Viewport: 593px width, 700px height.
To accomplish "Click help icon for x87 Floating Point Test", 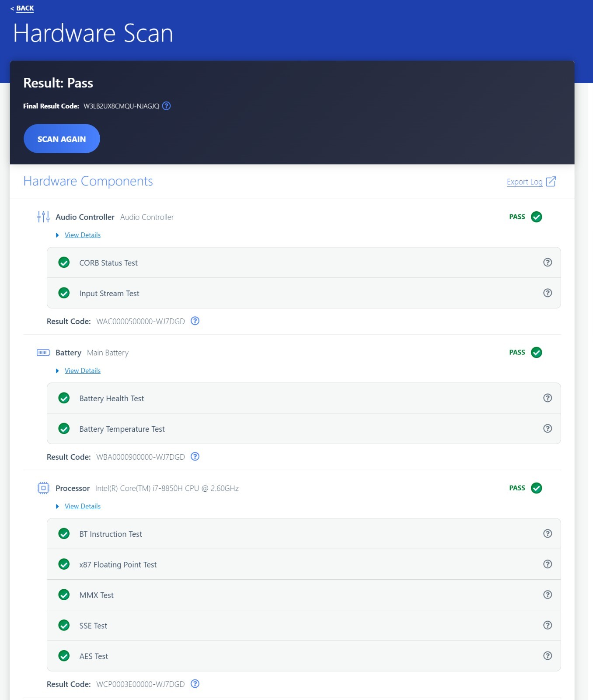I will click(548, 564).
